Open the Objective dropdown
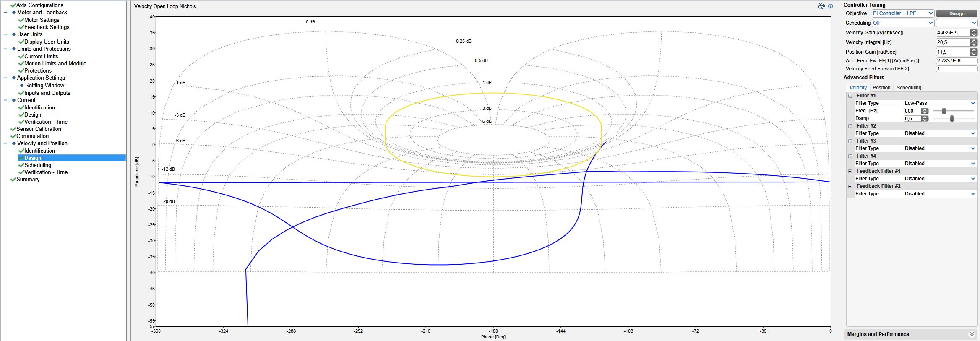This screenshot has height=341, width=980. pos(903,13)
